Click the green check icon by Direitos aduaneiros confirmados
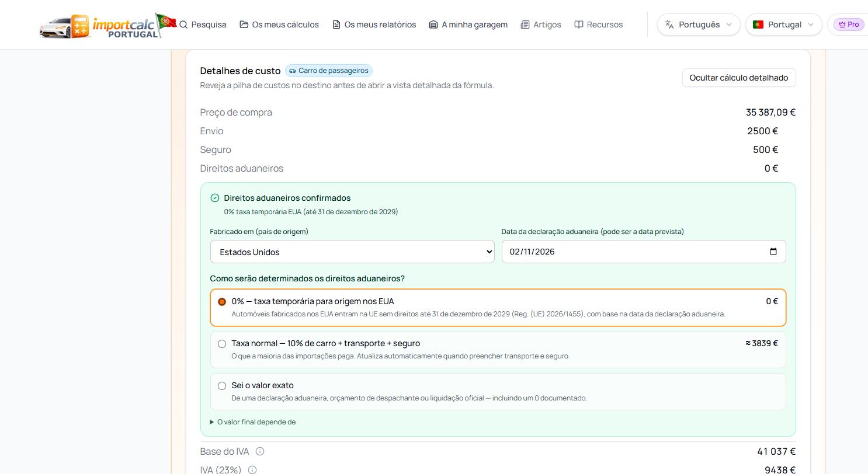 tap(215, 198)
